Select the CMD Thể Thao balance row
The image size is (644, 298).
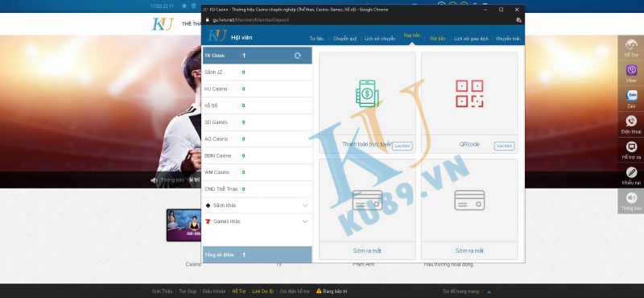(x=257, y=189)
